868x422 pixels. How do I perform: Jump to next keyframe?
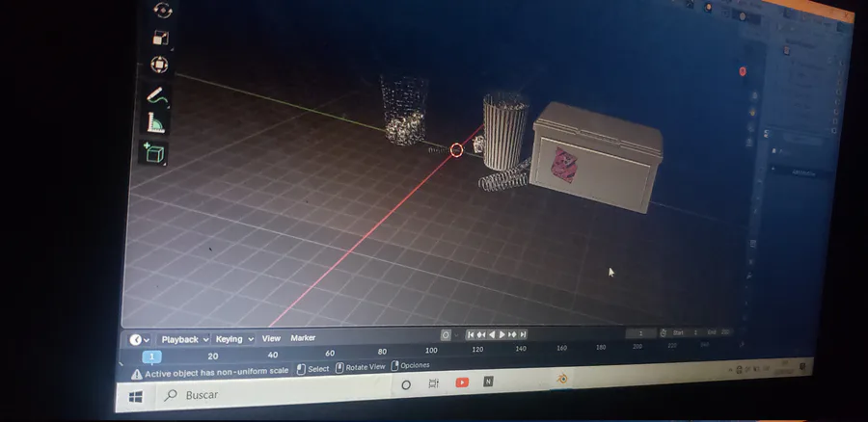[x=513, y=334]
